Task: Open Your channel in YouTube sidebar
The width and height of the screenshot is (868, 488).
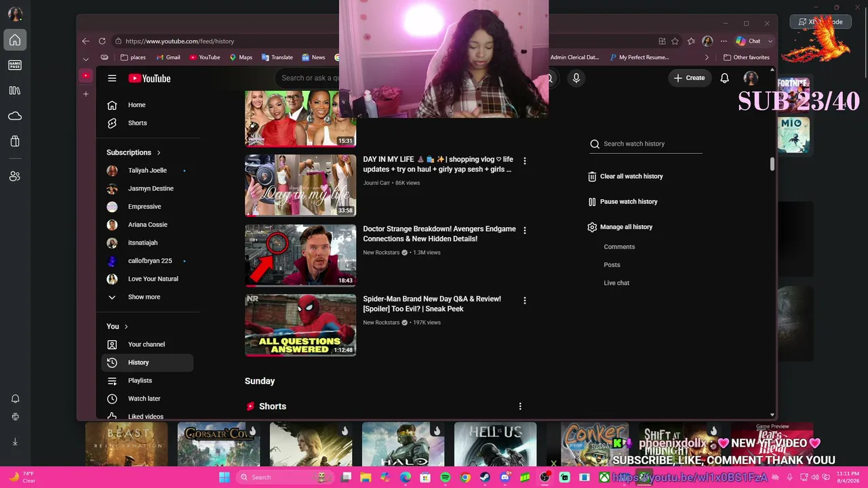Action: [x=148, y=344]
